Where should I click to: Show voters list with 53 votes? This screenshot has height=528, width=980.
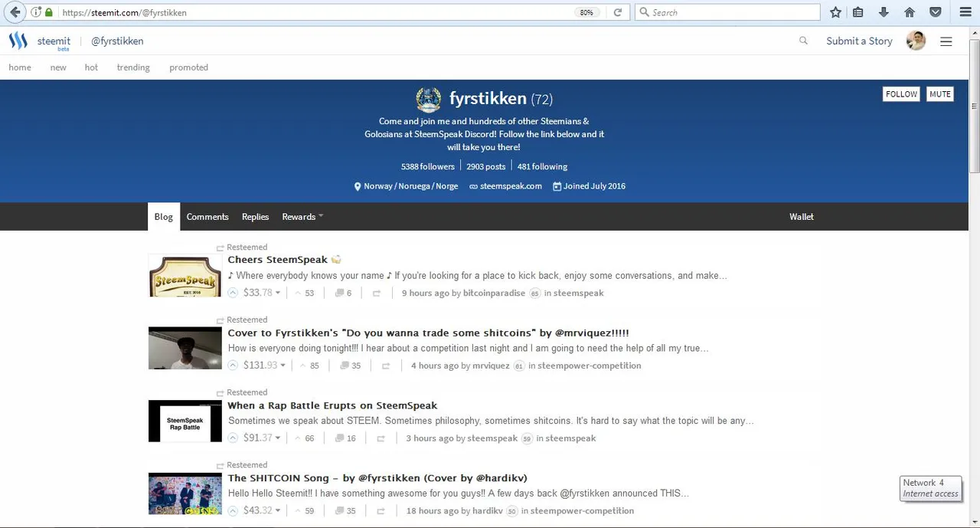click(305, 293)
